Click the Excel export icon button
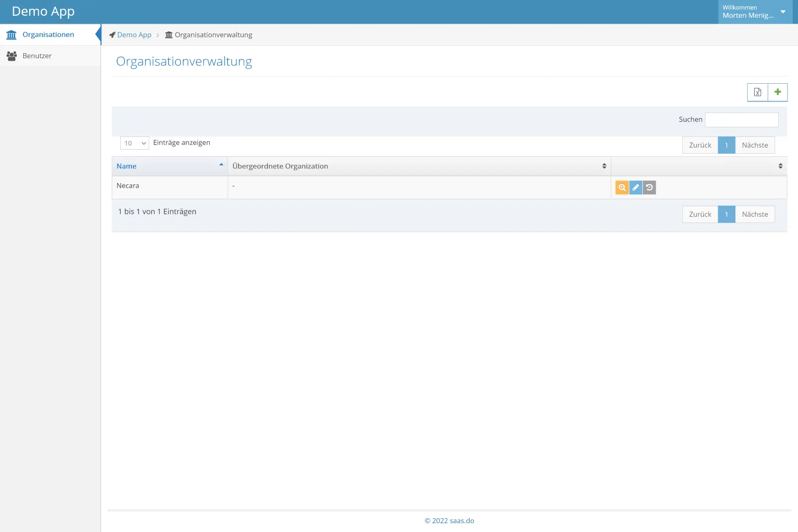The width and height of the screenshot is (798, 532). click(x=758, y=92)
